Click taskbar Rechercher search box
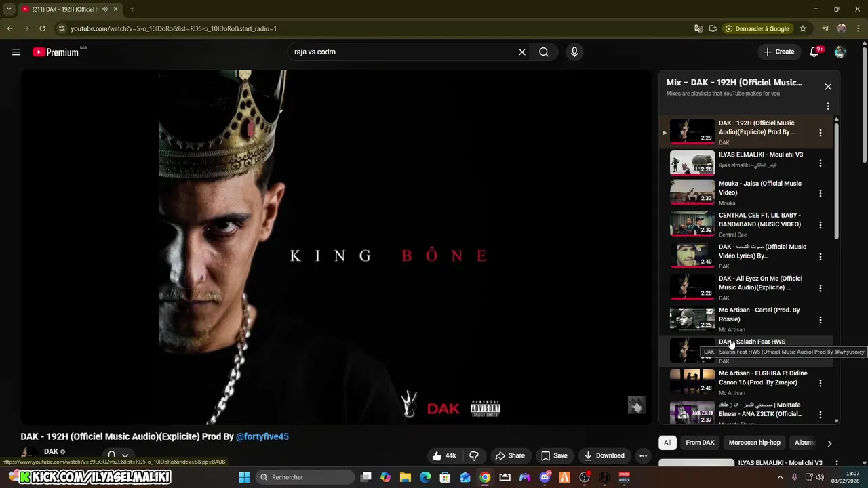 point(305,477)
